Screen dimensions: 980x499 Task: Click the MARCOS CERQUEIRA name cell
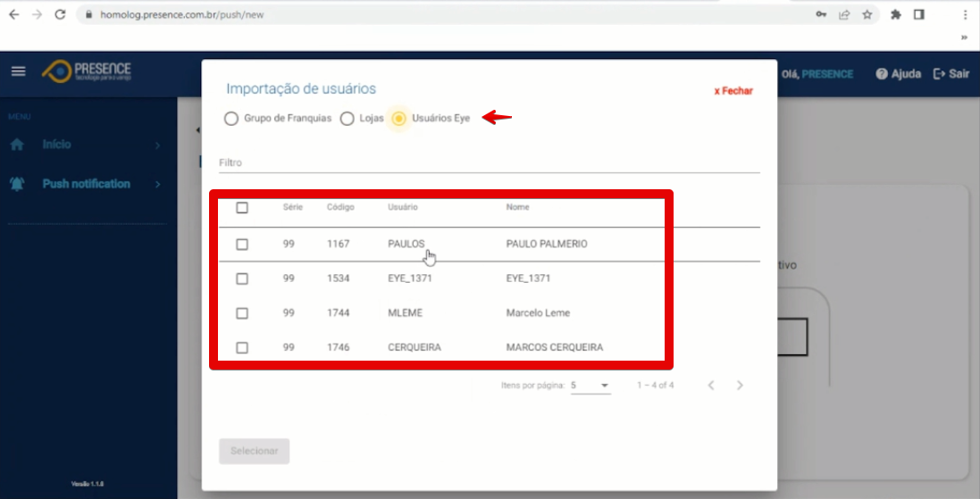tap(555, 346)
